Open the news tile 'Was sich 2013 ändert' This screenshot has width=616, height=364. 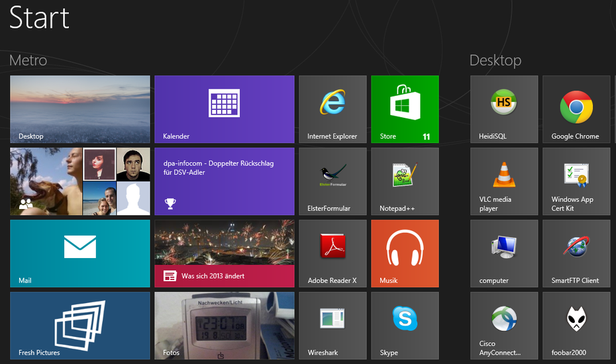225,253
